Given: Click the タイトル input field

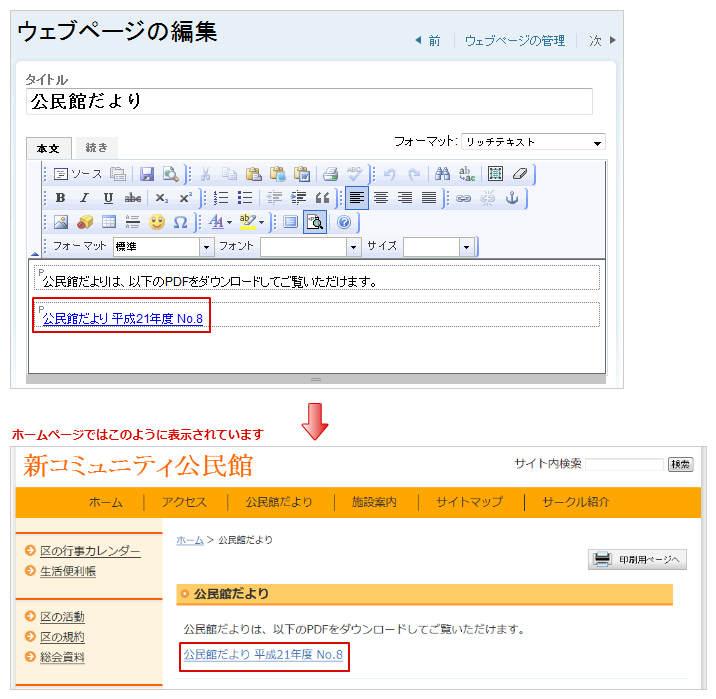Looking at the screenshot, I should pos(309,101).
